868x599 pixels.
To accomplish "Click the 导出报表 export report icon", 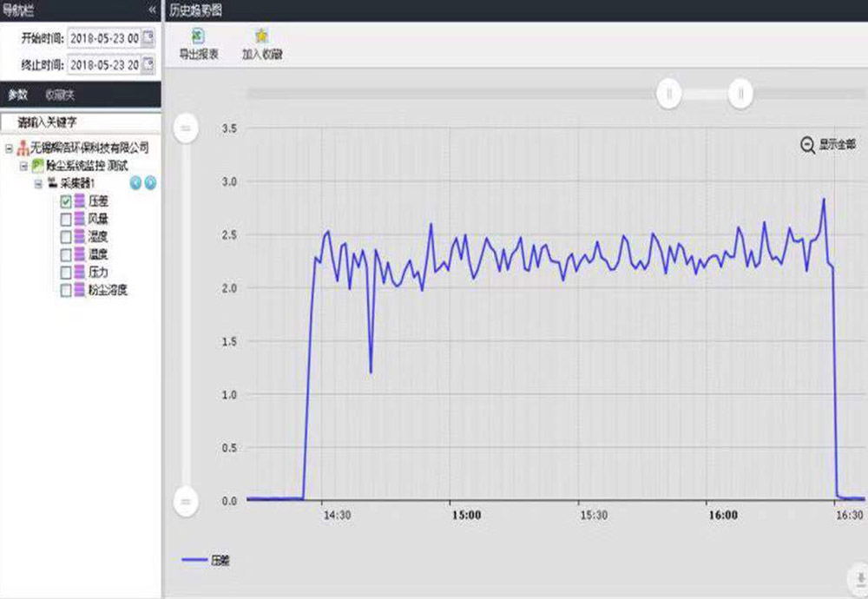I will pyautogui.click(x=198, y=36).
